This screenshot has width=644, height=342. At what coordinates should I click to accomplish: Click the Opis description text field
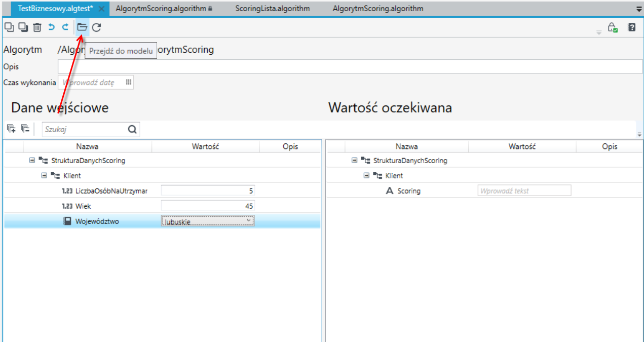350,66
